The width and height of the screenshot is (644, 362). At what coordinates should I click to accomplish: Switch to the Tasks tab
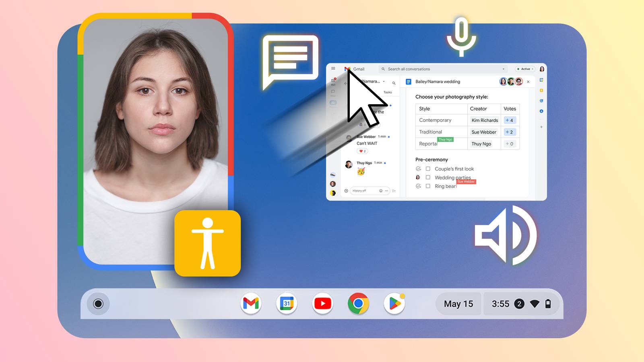point(388,92)
